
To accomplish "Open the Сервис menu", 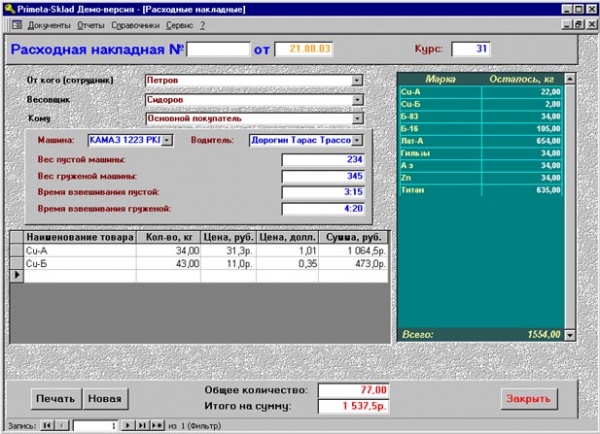I will [x=179, y=26].
